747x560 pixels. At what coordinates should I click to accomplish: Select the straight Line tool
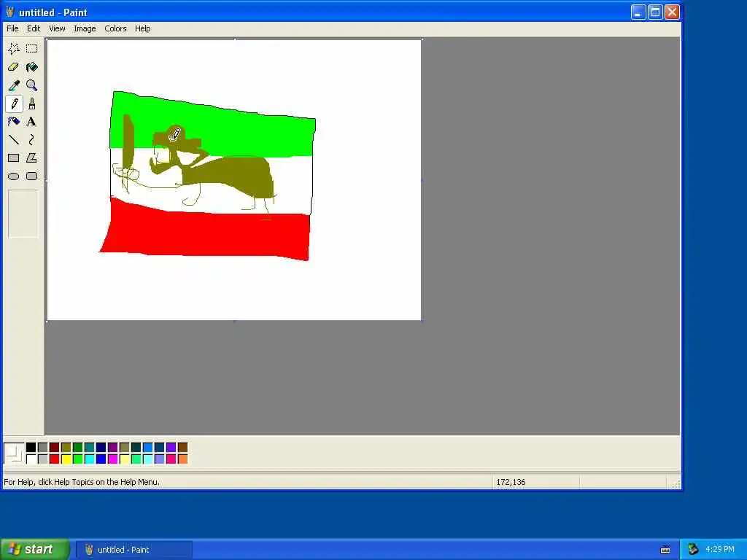point(14,139)
